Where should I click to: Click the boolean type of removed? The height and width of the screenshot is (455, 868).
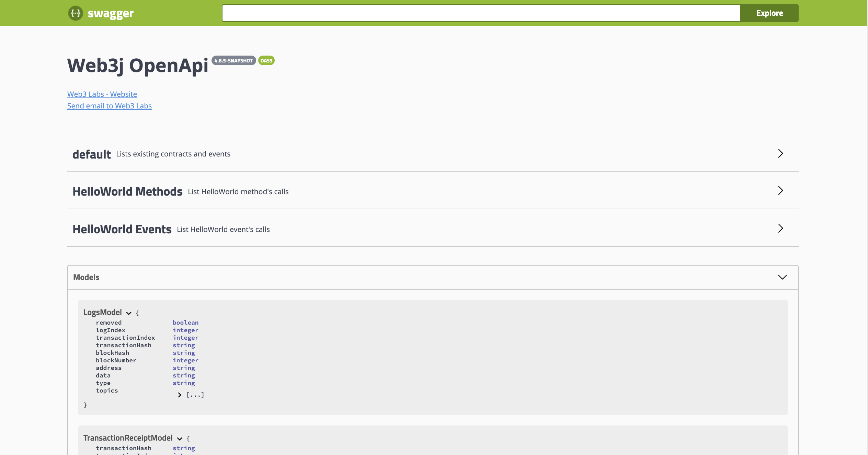coord(185,323)
